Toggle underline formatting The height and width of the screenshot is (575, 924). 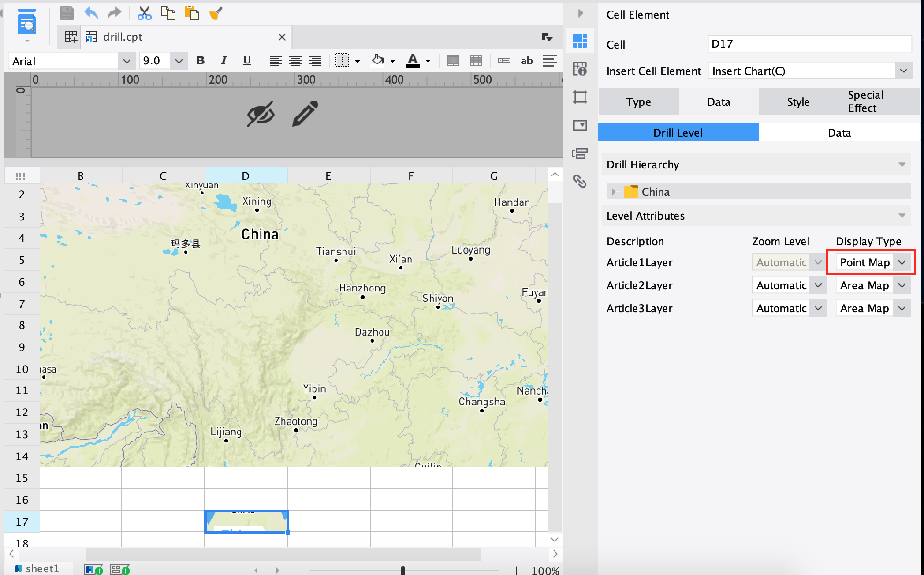pyautogui.click(x=247, y=61)
